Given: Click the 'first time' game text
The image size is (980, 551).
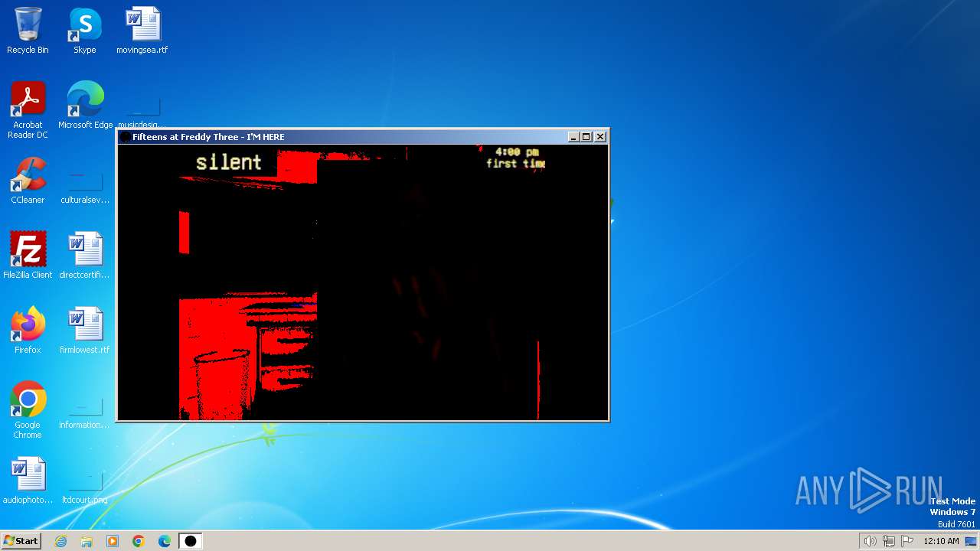Looking at the screenshot, I should point(516,163).
